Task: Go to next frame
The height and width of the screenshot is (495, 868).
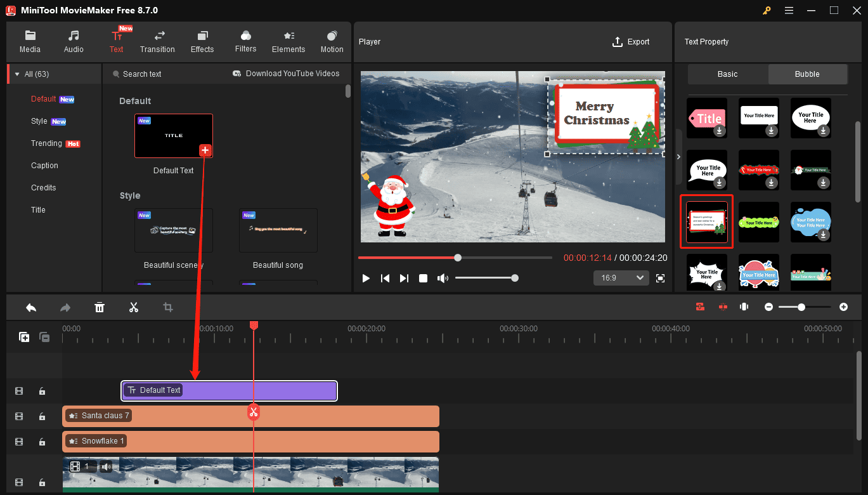Action: pyautogui.click(x=404, y=278)
